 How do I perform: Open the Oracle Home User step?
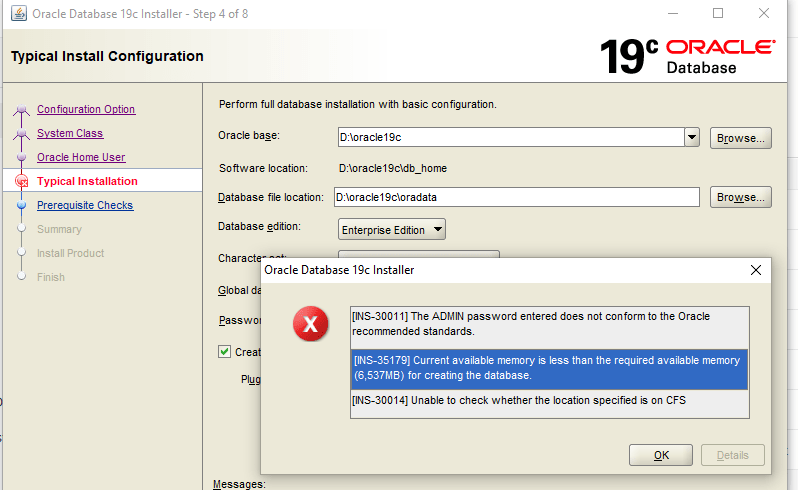click(81, 157)
